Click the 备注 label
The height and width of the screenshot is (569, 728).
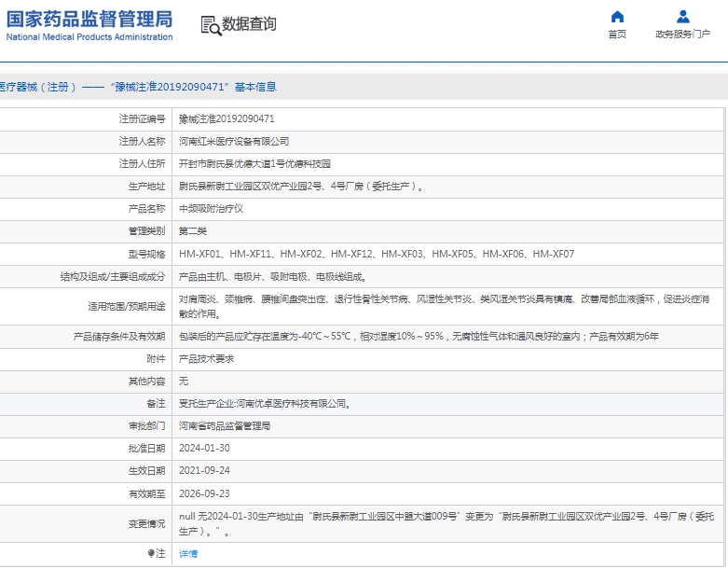(x=156, y=404)
